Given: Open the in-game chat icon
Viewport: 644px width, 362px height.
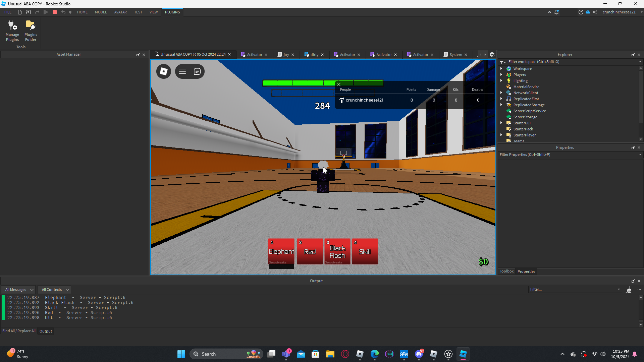Looking at the screenshot, I should point(197,71).
